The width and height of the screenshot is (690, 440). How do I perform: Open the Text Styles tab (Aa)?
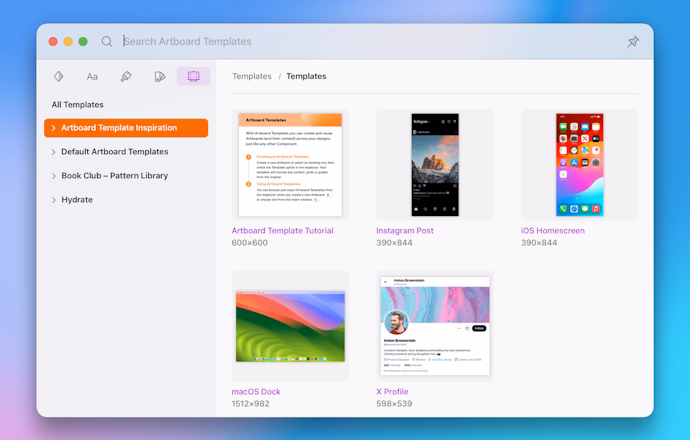[x=92, y=76]
